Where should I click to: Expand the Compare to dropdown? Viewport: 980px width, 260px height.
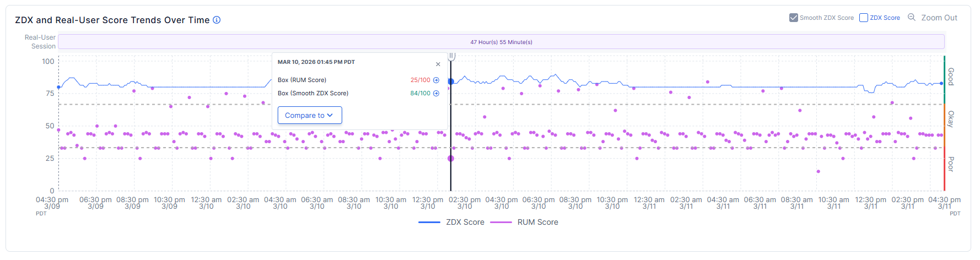[x=310, y=115]
